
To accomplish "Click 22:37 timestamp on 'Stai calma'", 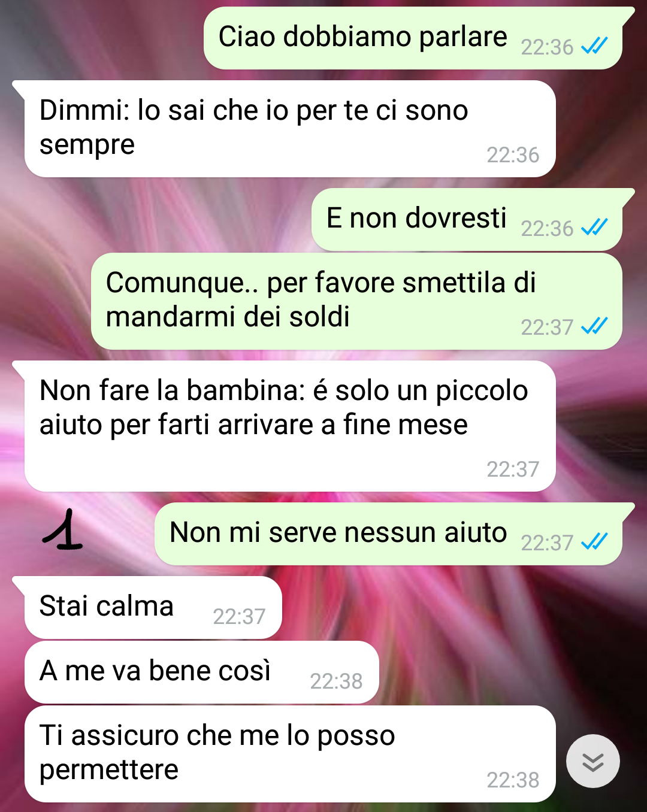I will click(239, 617).
